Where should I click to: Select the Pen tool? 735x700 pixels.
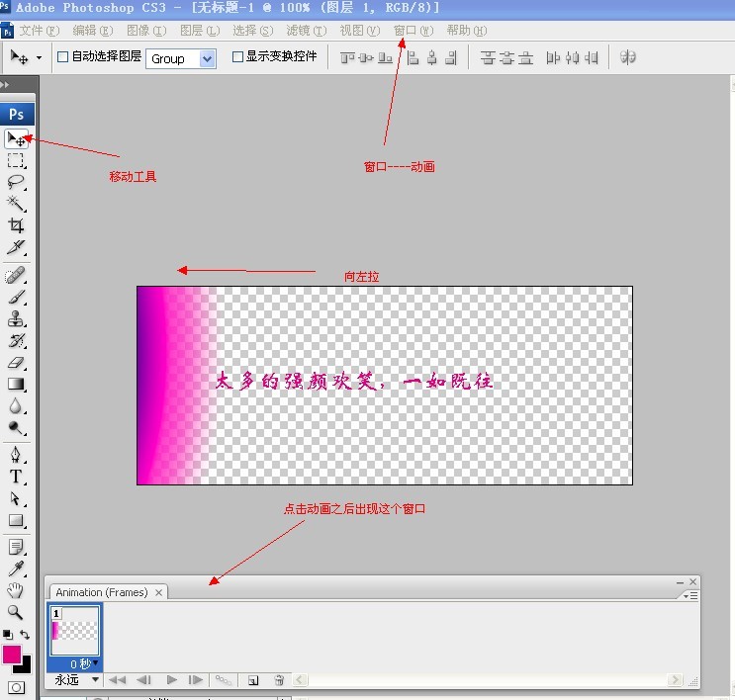point(16,455)
